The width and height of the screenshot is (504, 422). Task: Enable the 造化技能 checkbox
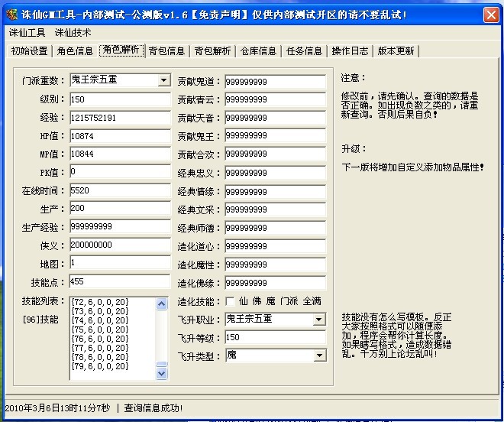coord(230,301)
